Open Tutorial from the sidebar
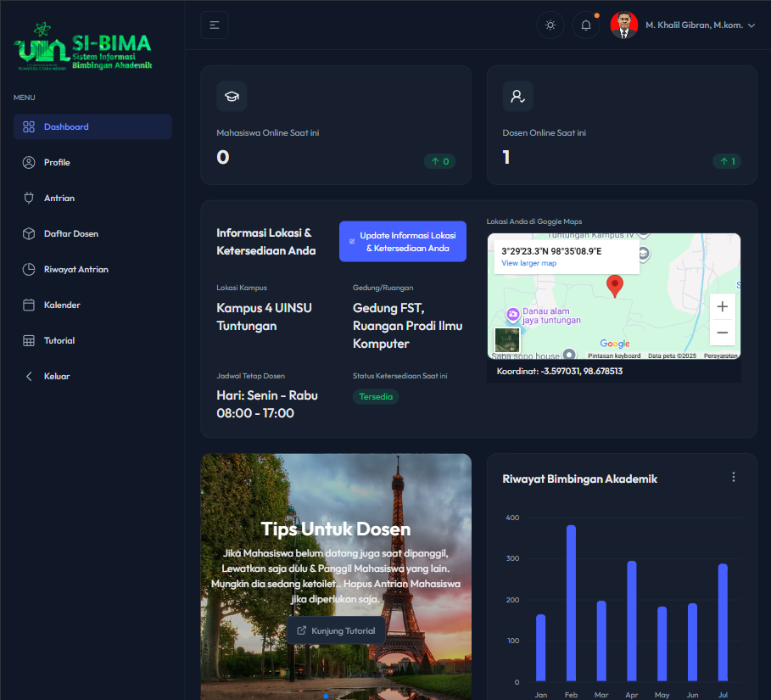Screen dimensions: 771x700 tap(93, 340)
